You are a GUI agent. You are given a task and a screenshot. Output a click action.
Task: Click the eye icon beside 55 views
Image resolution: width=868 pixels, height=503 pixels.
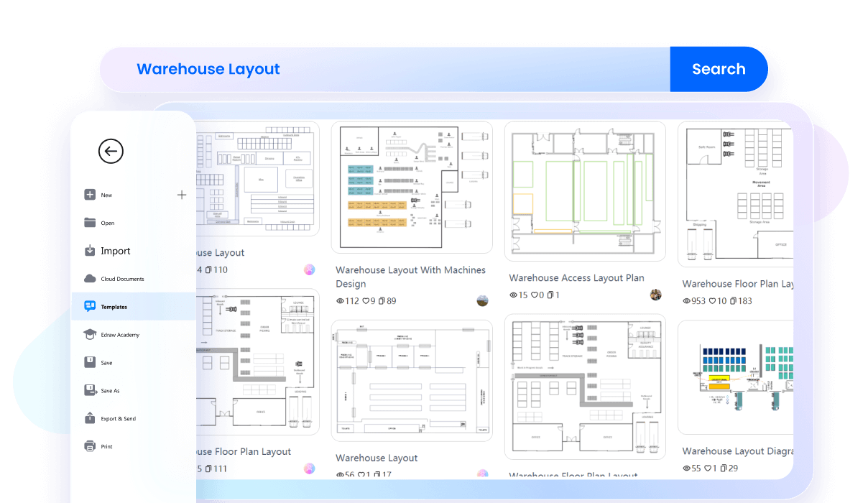pyautogui.click(x=687, y=469)
